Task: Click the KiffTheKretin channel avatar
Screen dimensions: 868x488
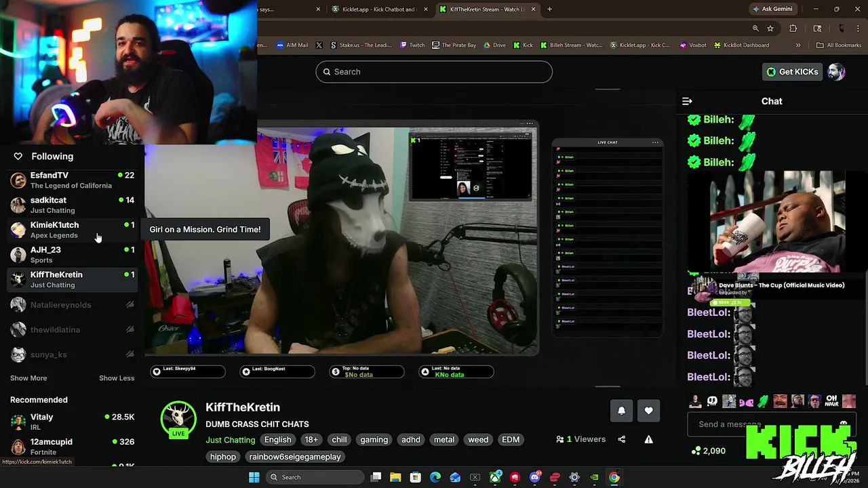Action: click(x=178, y=418)
